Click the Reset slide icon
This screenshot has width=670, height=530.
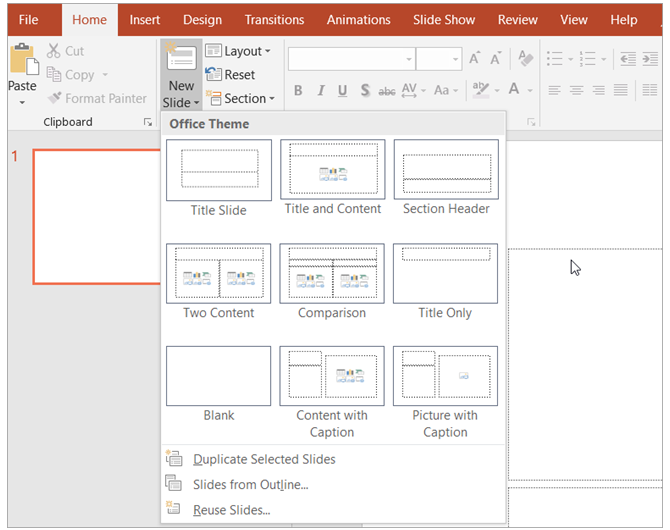213,75
